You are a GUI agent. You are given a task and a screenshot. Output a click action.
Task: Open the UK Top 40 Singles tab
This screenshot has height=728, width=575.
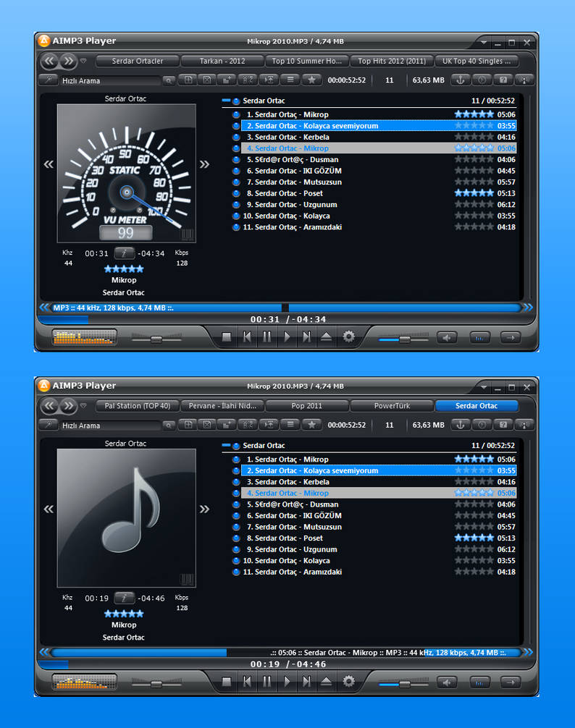[476, 62]
